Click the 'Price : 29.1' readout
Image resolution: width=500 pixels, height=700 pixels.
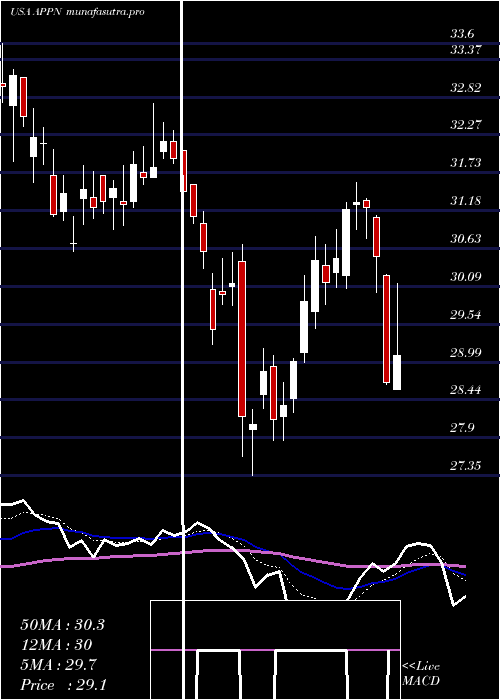pos(64,685)
